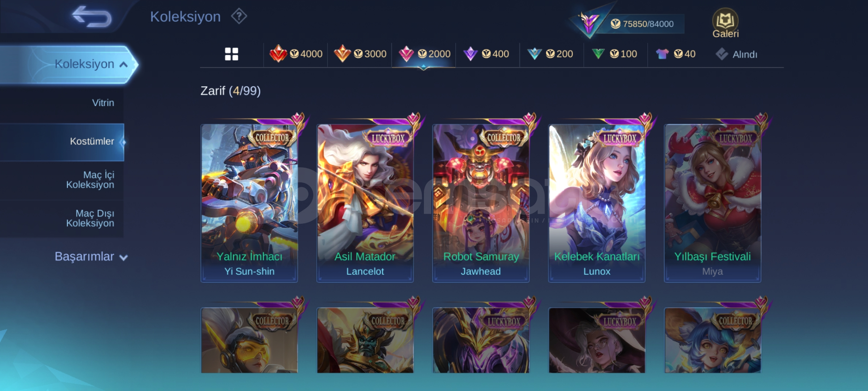Open Kelebek Kanatları Lunox skin card
The image size is (868, 391).
pos(597,203)
